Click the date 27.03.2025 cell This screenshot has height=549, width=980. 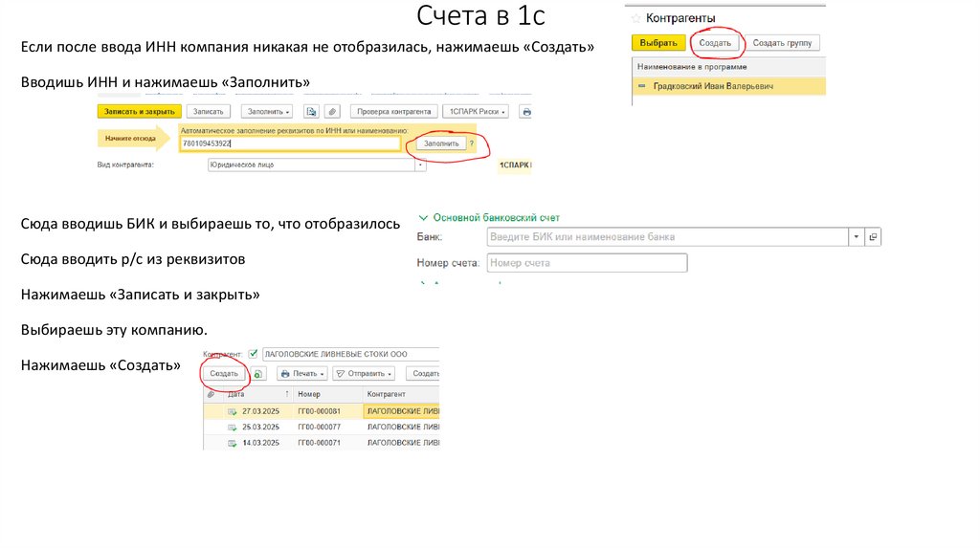pyautogui.click(x=260, y=411)
